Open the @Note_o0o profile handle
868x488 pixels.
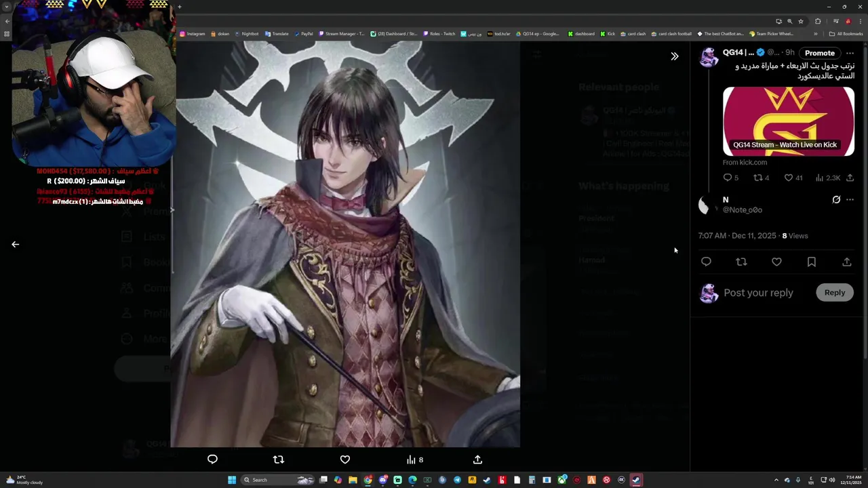[742, 210]
